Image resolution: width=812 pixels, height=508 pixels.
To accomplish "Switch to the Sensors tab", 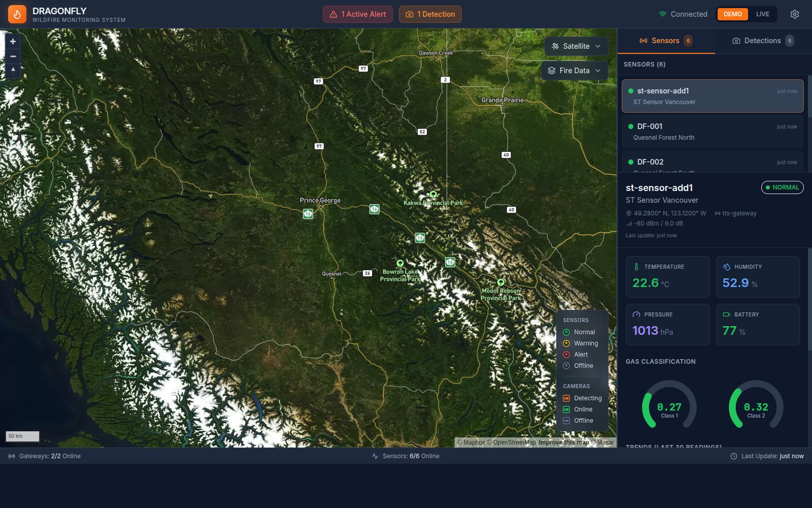I will point(666,41).
